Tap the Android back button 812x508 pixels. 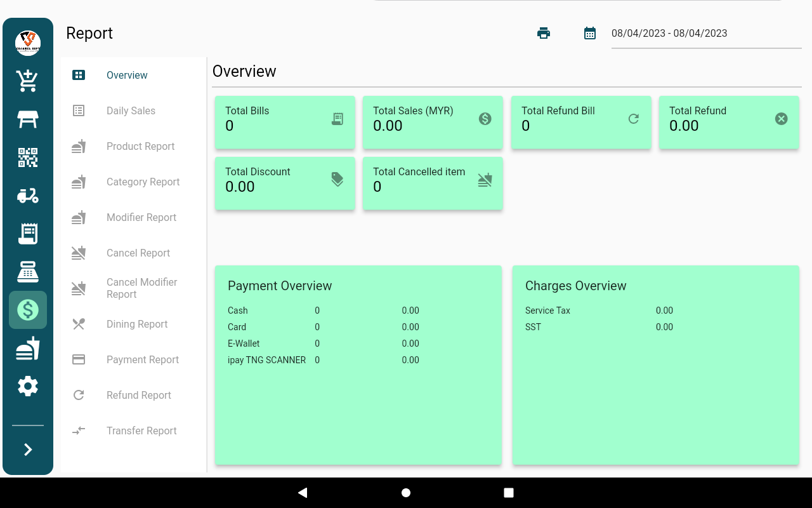point(303,493)
